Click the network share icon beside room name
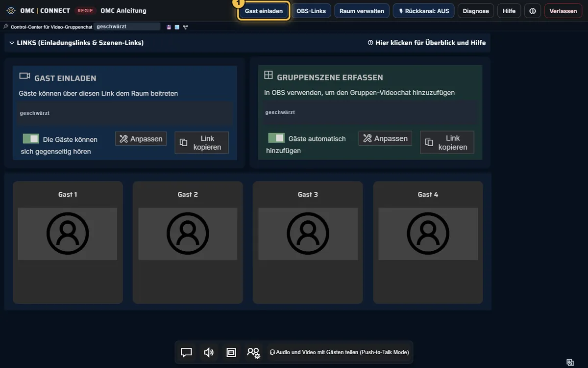The image size is (588, 368). pos(185,27)
